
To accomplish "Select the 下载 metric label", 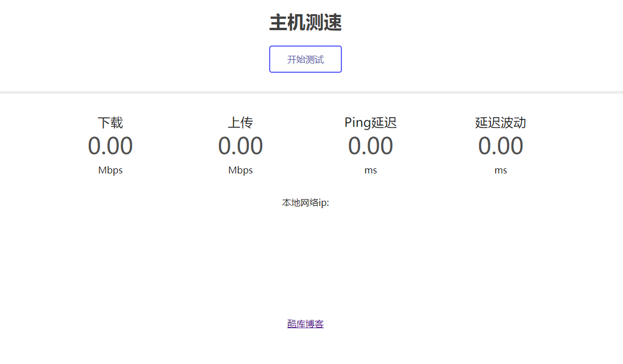I will [x=110, y=122].
